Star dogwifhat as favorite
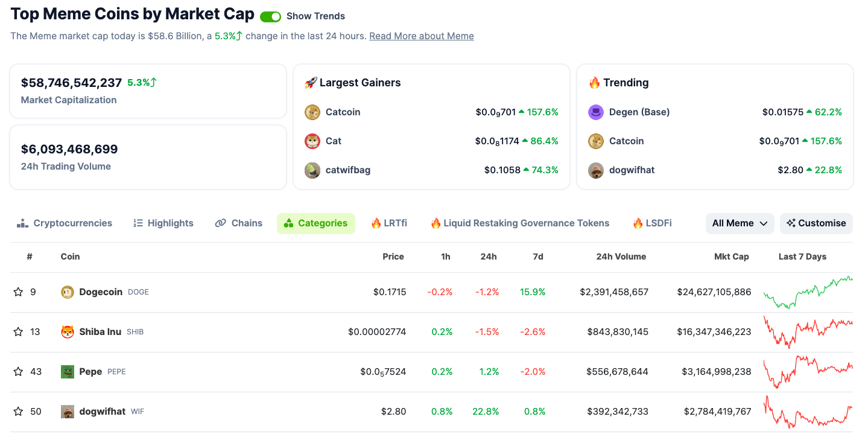This screenshot has height=434, width=868. 18,412
